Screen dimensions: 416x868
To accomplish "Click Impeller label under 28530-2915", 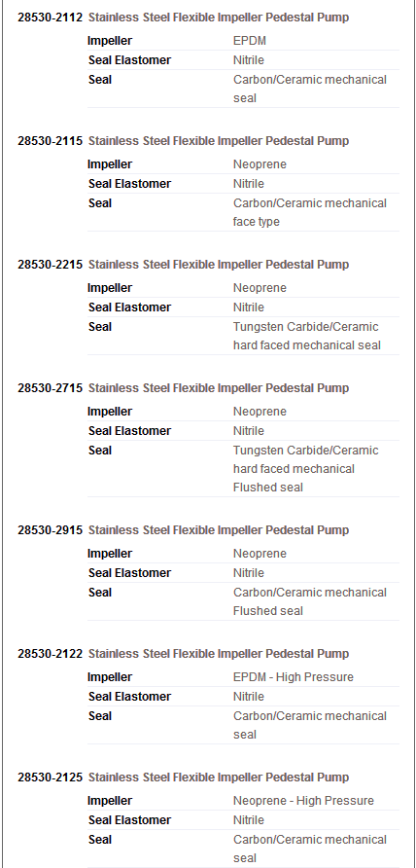I will tap(110, 554).
